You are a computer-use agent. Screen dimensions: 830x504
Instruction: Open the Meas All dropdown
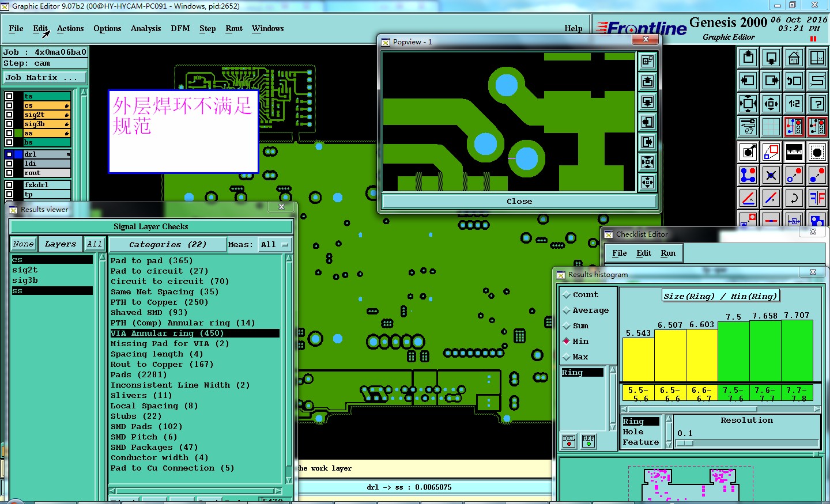(274, 245)
